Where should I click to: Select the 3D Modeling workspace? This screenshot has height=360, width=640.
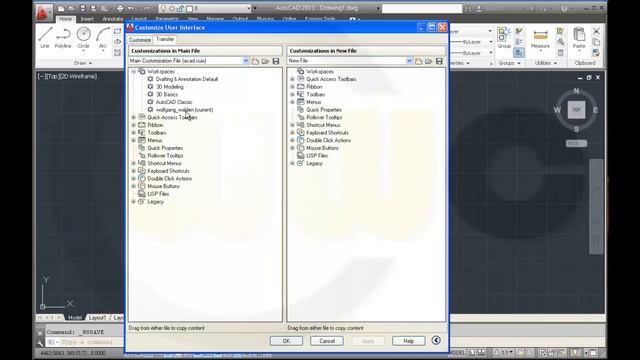point(169,87)
